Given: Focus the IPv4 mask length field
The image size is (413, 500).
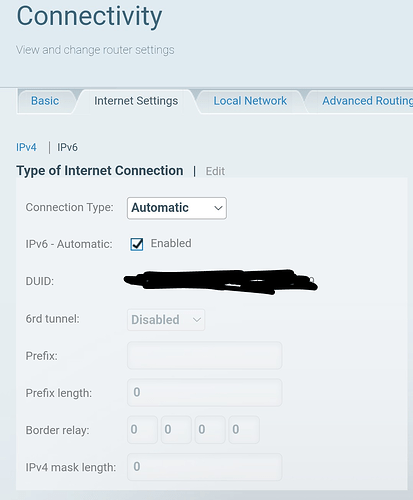Looking at the screenshot, I should (205, 467).
